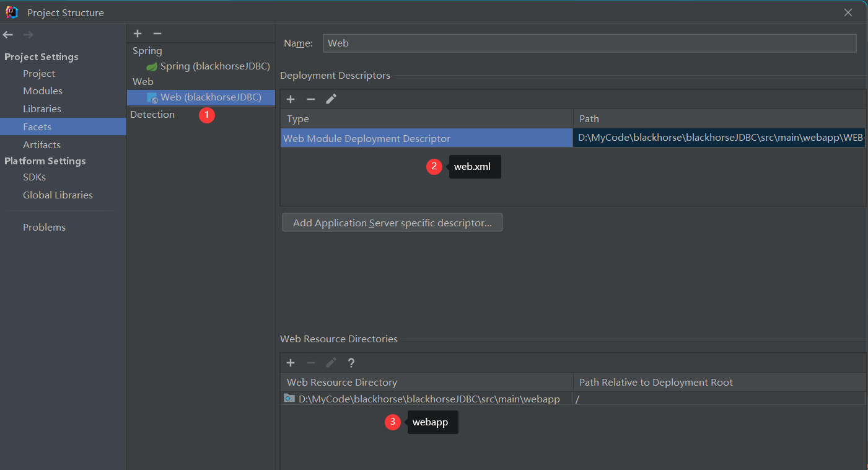Add a web resource directory
The image size is (868, 470).
[x=291, y=363]
